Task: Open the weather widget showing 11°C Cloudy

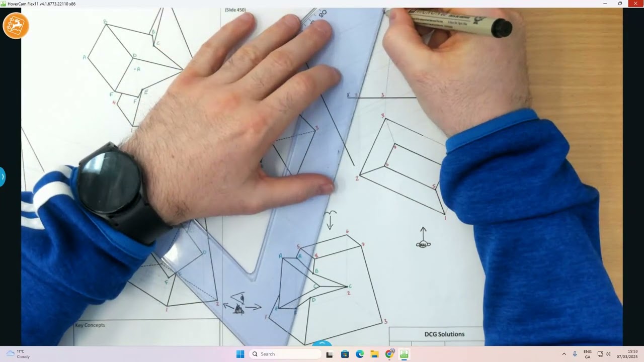Action: [x=18, y=354]
